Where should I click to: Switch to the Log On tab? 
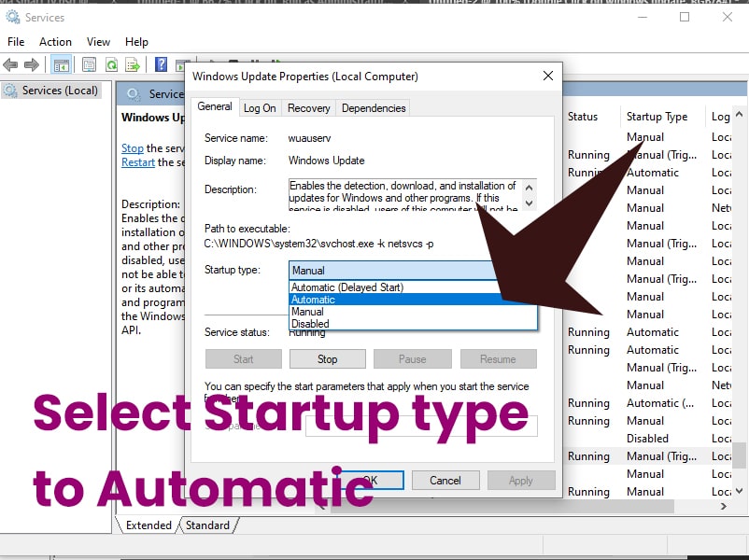pos(260,108)
